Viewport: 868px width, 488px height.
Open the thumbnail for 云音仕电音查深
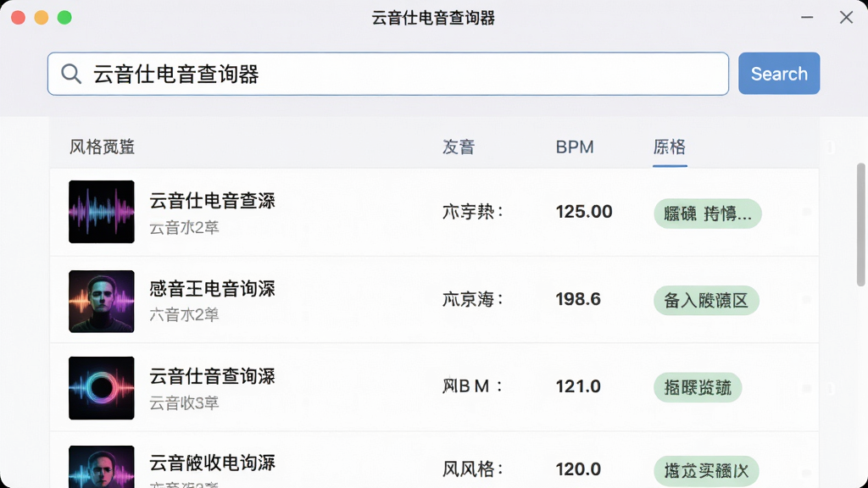tap(102, 211)
